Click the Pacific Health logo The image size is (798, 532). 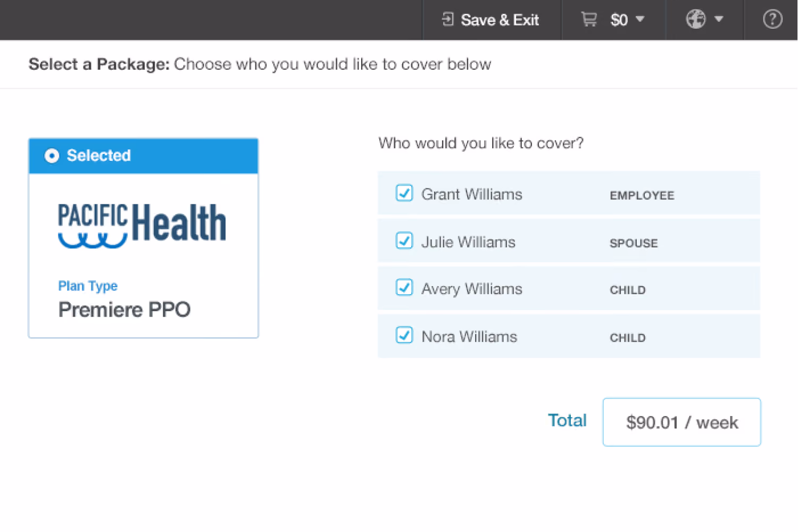(142, 225)
